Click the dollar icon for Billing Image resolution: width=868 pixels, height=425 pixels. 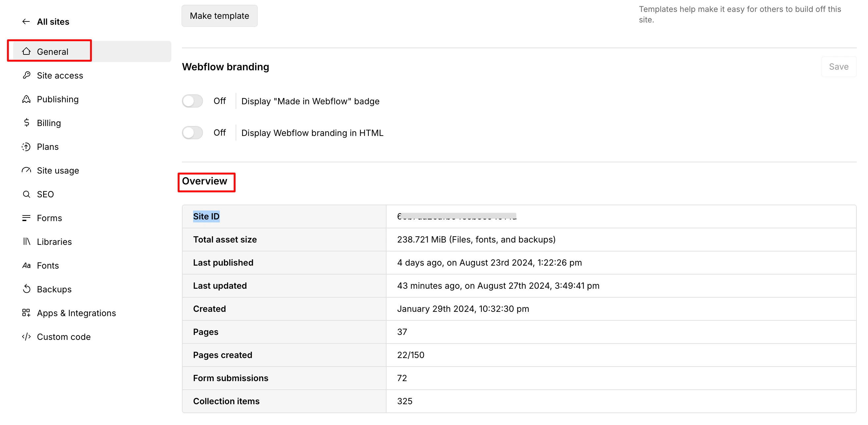pyautogui.click(x=26, y=123)
